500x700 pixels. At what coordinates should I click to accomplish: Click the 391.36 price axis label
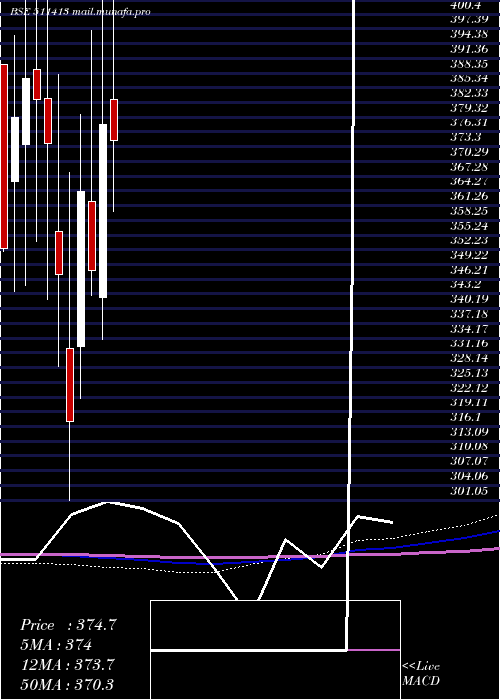pyautogui.click(x=468, y=48)
